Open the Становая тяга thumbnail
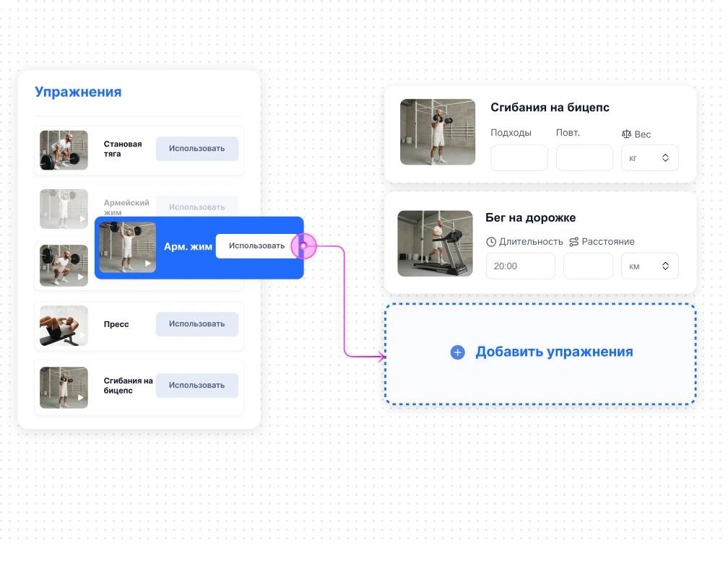Screen dimensions: 728x574 (64, 150)
